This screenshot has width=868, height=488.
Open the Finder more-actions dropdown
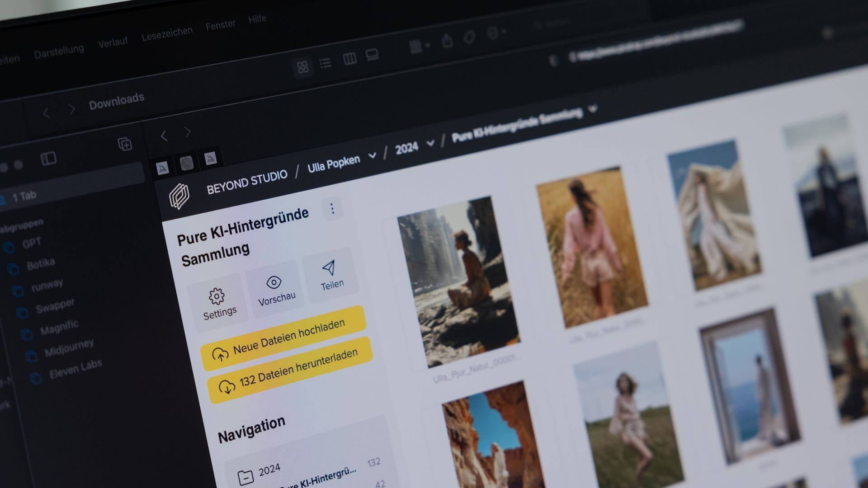click(495, 33)
